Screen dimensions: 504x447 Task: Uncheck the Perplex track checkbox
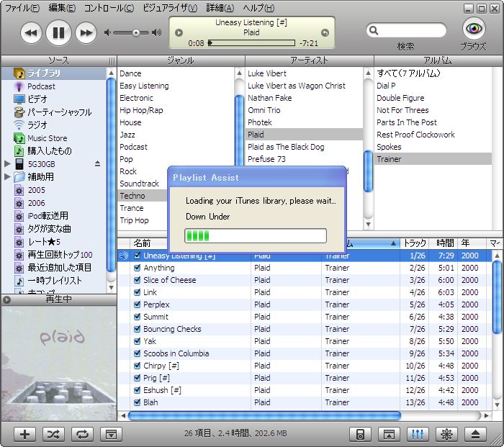point(137,304)
